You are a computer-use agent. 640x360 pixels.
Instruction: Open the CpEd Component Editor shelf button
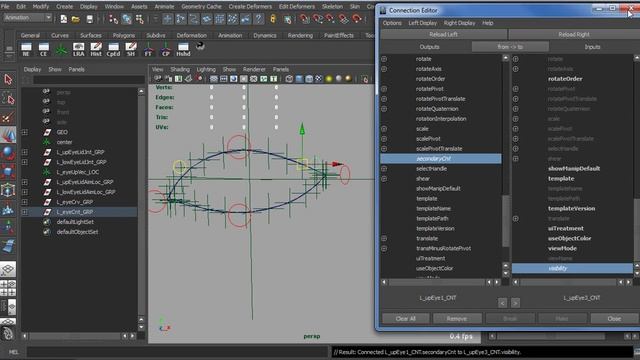click(x=113, y=49)
